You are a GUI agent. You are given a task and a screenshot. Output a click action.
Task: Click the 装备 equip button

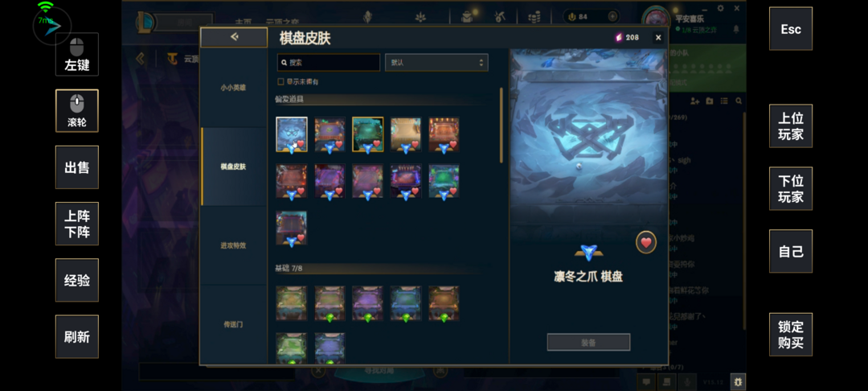pyautogui.click(x=588, y=342)
